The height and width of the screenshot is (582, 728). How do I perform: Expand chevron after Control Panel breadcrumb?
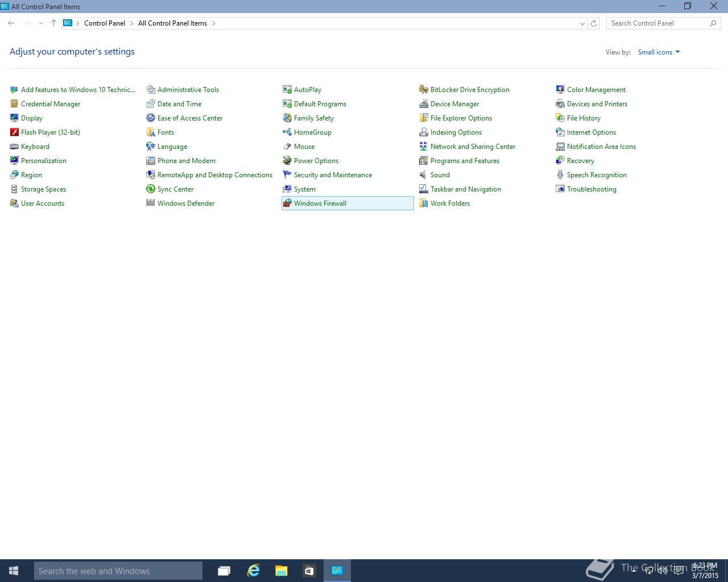point(132,23)
